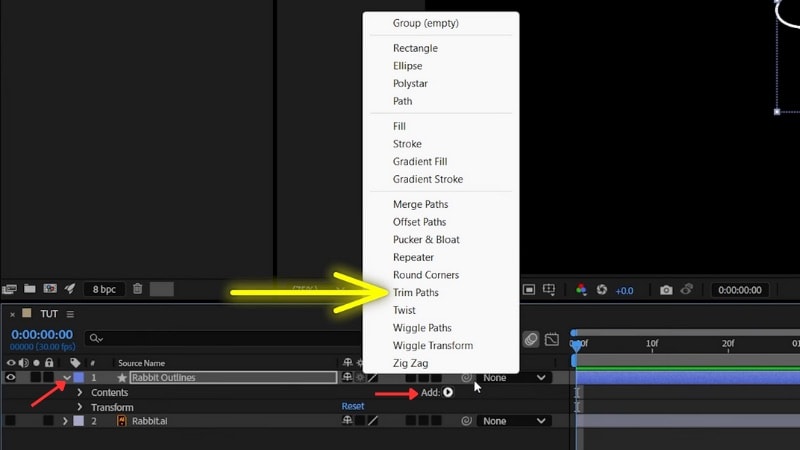Collapse the Rabbit Outlines layer
Viewport: 800px width, 450px height.
click(x=66, y=378)
